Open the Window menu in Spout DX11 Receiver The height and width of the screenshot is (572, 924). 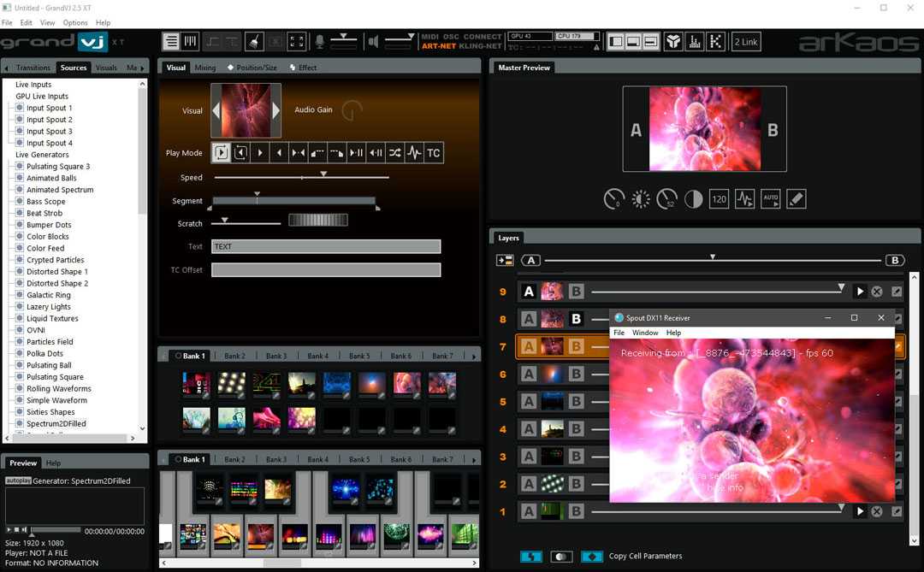point(646,333)
